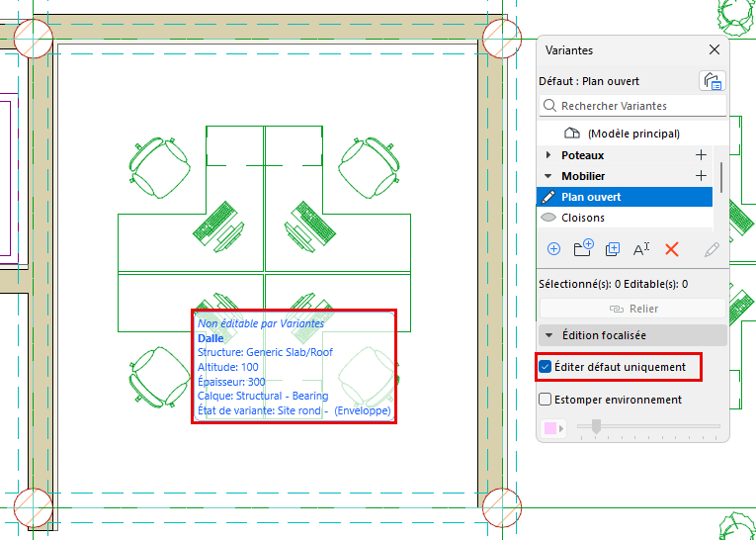Viewport: 756px width, 540px height.
Task: Select the upper-right keyboard and monitor
Action: coord(309,226)
